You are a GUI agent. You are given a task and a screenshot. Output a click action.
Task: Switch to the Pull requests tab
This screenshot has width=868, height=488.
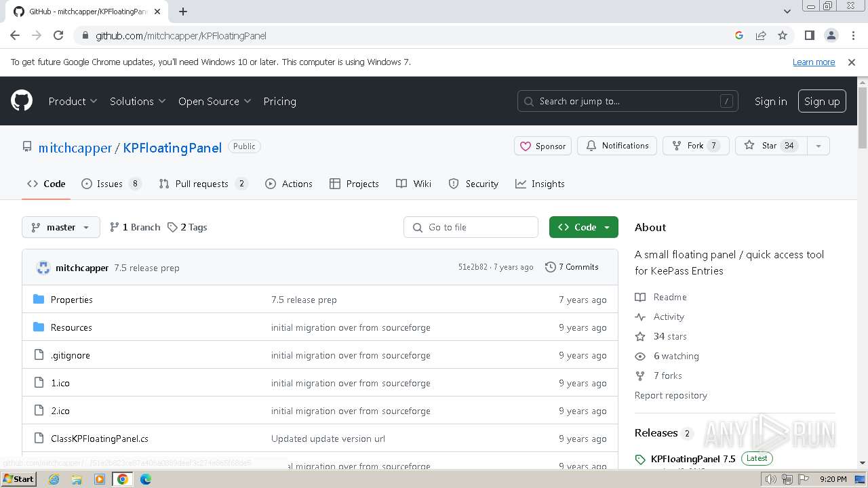pyautogui.click(x=203, y=184)
